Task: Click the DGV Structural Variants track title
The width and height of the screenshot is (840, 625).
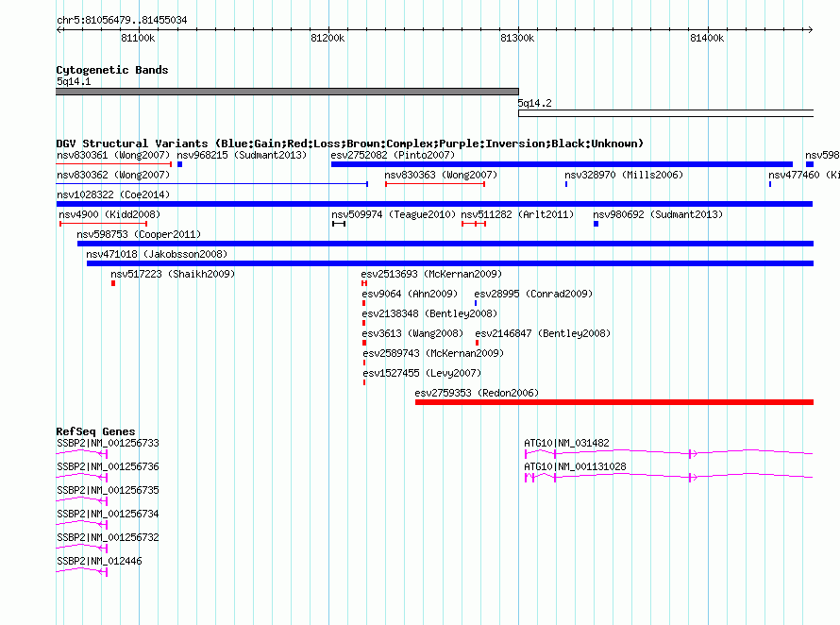Action: pos(349,144)
